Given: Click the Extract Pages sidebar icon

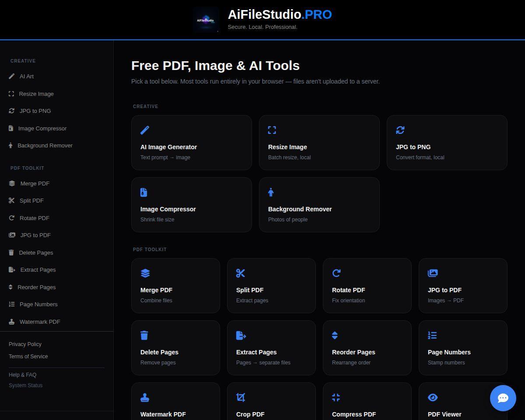Looking at the screenshot, I should [12, 269].
